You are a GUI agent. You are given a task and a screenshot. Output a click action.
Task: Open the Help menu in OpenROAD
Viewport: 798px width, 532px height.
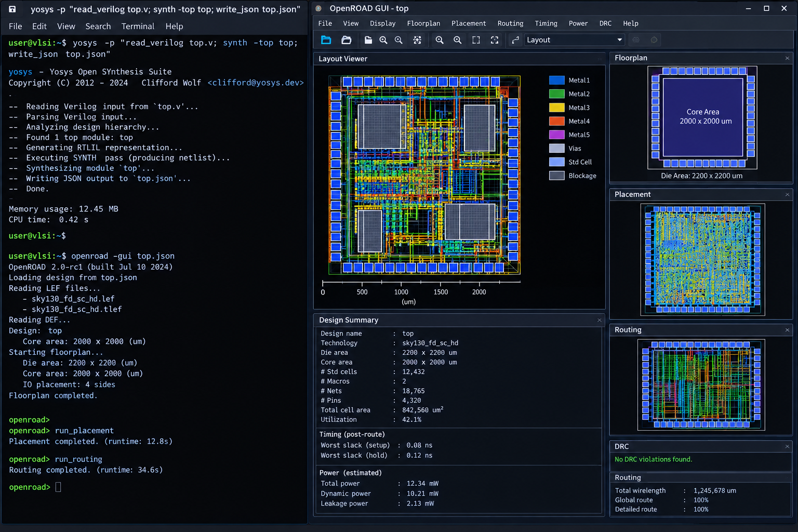631,23
